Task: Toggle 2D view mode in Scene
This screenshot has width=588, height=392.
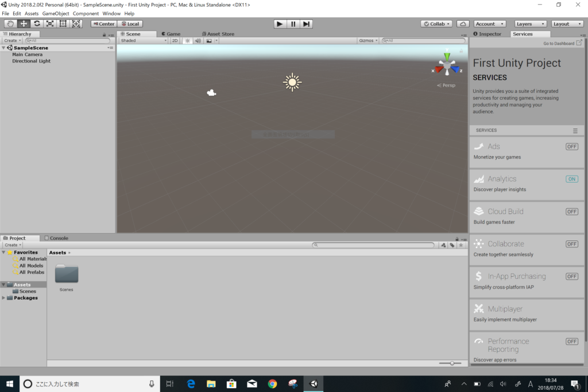Action: point(175,41)
